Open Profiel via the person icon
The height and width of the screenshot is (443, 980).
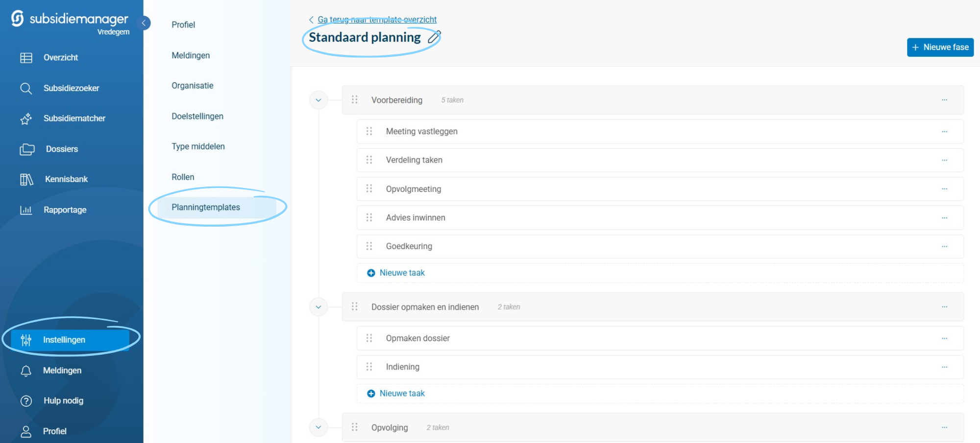point(25,430)
